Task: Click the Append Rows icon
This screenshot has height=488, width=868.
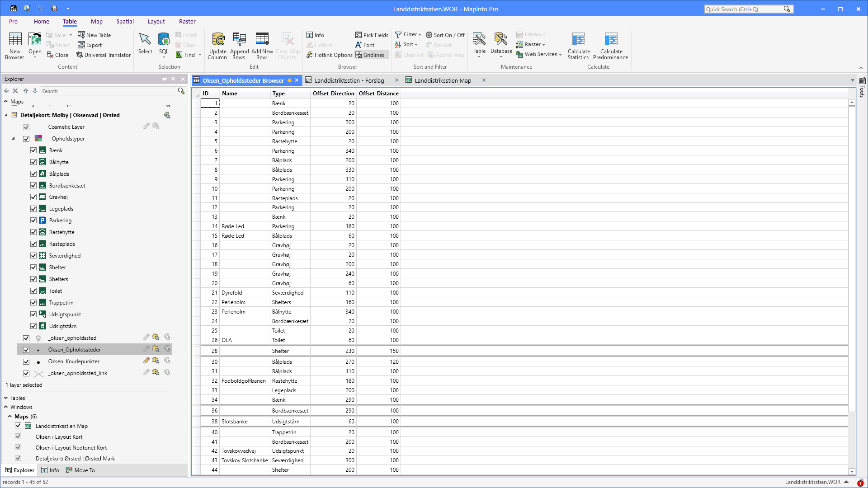Action: [239, 40]
